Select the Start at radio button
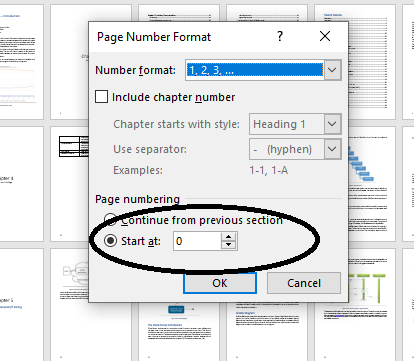 [x=110, y=241]
